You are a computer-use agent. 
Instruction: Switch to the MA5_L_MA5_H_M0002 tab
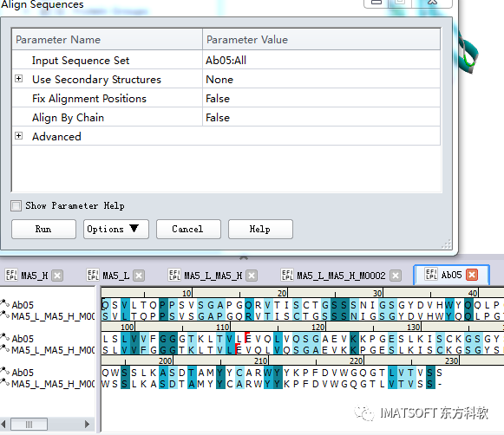coord(341,276)
